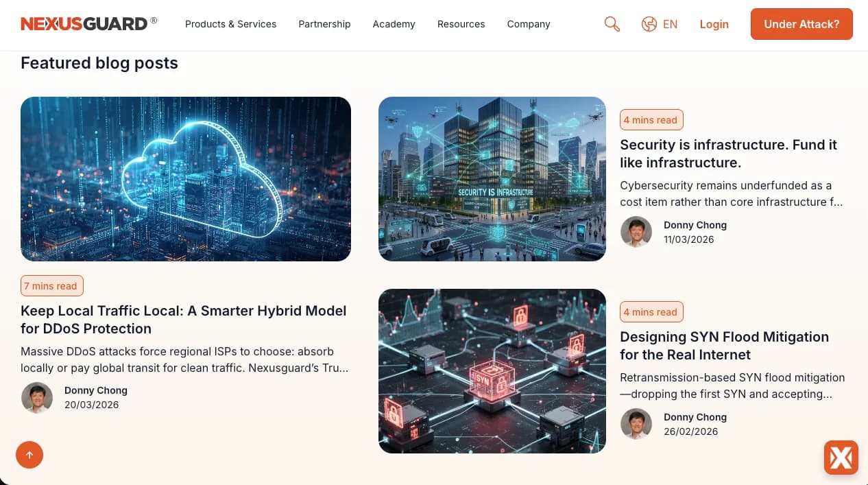868x485 pixels.
Task: Open the Keep Local Traffic Local article
Action: (x=184, y=320)
